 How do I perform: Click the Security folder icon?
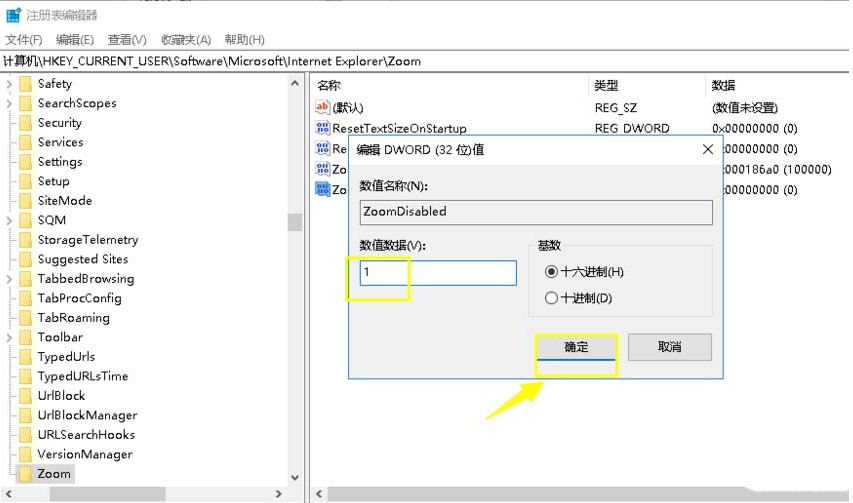[25, 123]
